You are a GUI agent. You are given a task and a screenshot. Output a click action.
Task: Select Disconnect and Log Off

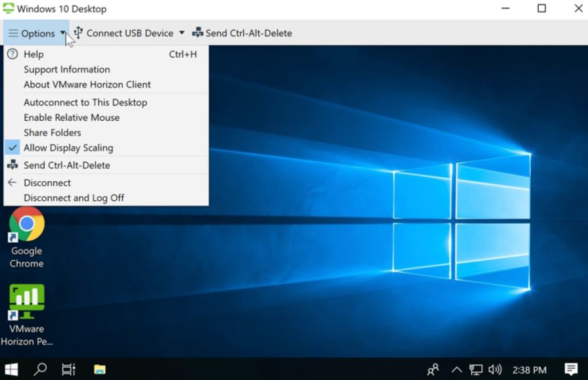coord(106,198)
